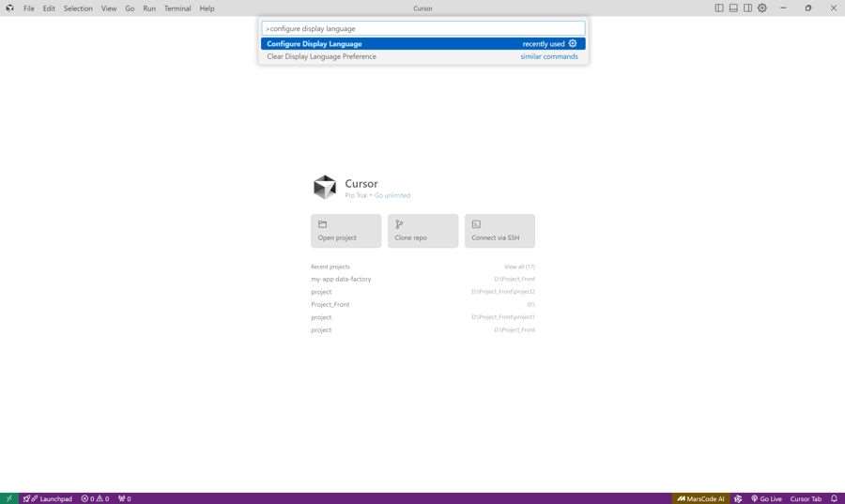
Task: Click the ports forwarded status item
Action: point(125,498)
